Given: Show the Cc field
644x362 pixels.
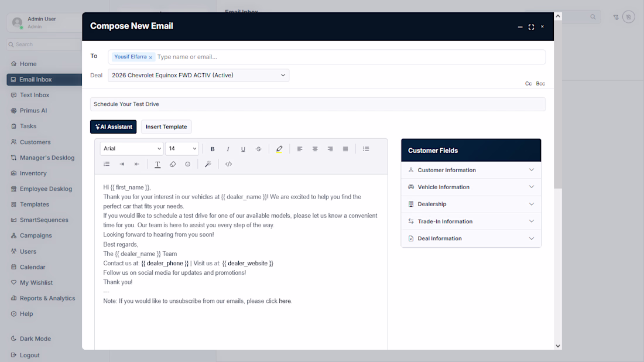Looking at the screenshot, I should pyautogui.click(x=528, y=83).
